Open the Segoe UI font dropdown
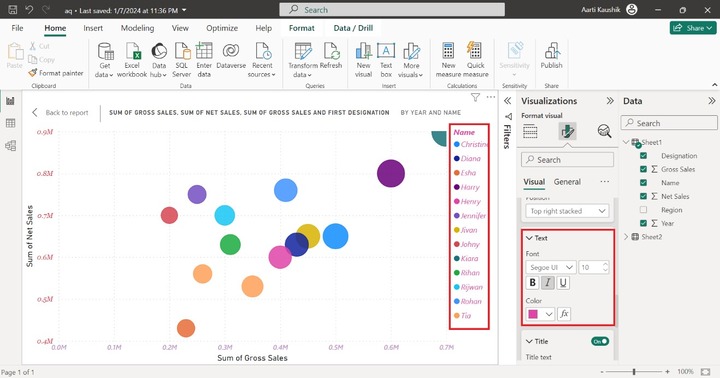 click(551, 267)
